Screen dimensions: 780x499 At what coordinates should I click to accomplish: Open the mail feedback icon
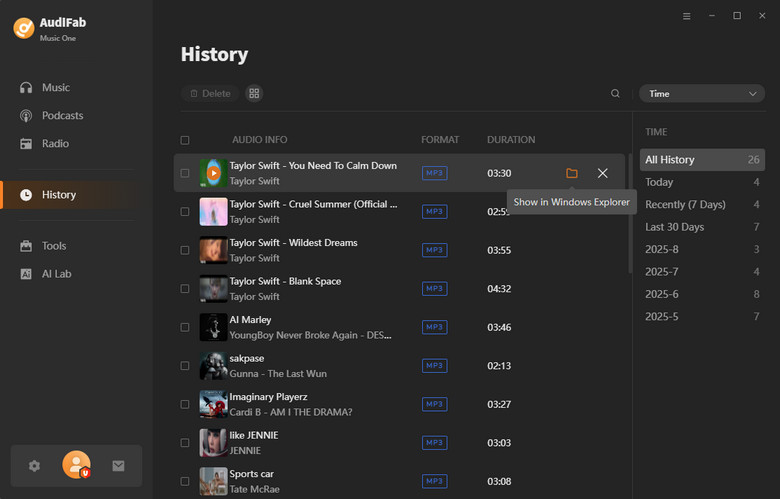coord(118,466)
